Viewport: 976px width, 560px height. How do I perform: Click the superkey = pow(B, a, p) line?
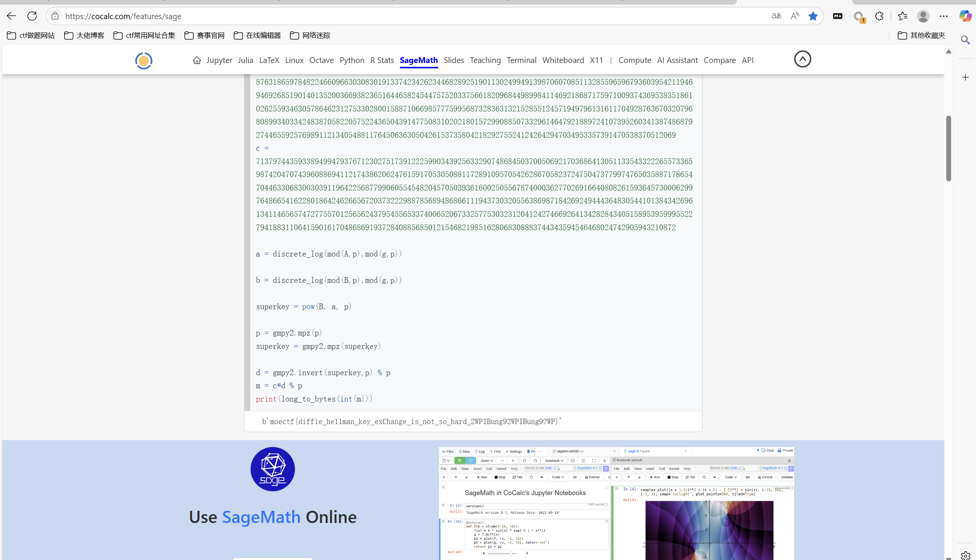(x=304, y=307)
